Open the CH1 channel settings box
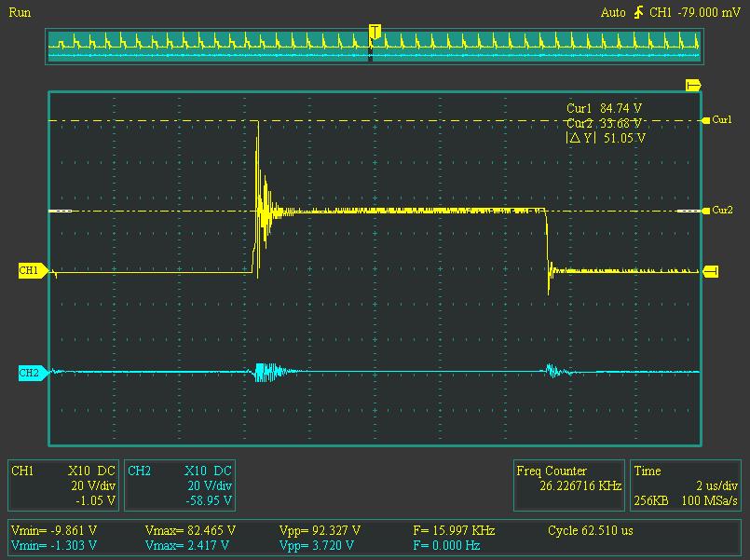Screen dimensions: 750x560 pyautogui.click(x=64, y=485)
